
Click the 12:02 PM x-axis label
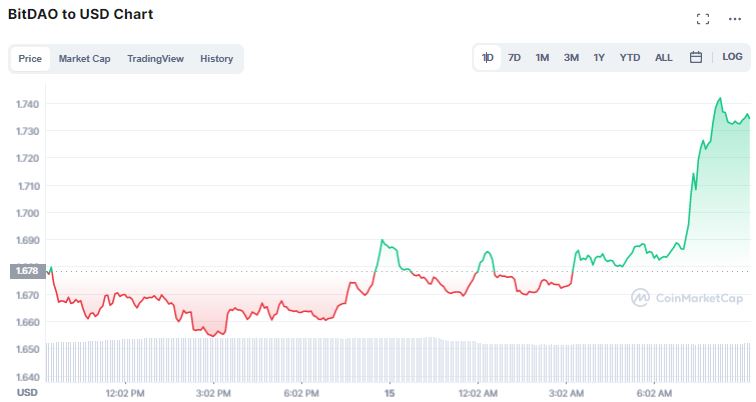(x=125, y=393)
